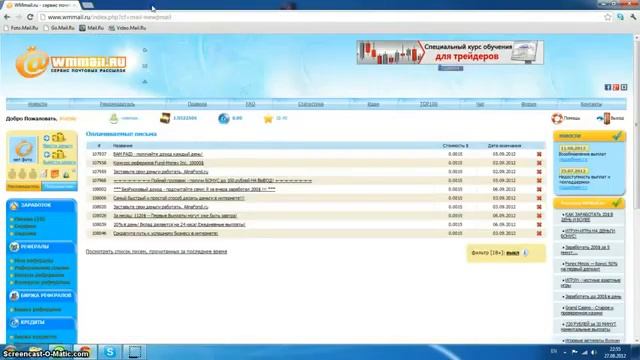Go back using browser back arrow
Screen dimensions: 640x360
point(7,17)
